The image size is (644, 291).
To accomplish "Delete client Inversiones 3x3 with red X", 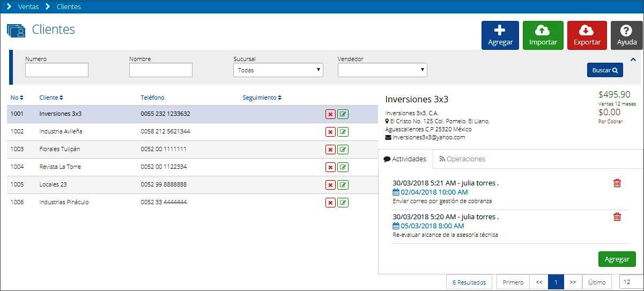I will pos(330,114).
